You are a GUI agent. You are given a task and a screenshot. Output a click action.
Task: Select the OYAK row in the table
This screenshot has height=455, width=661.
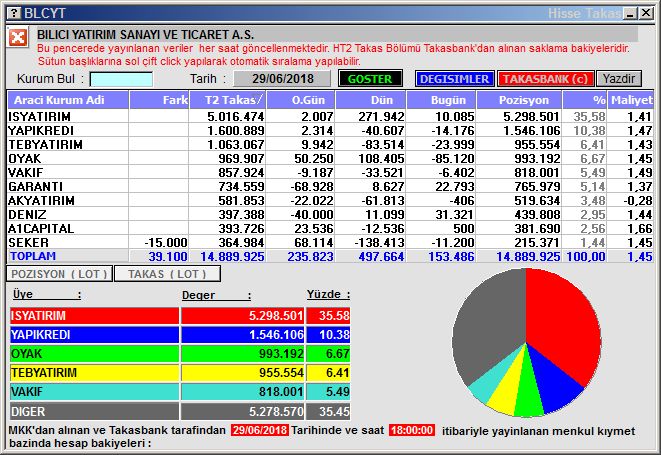click(x=330, y=159)
